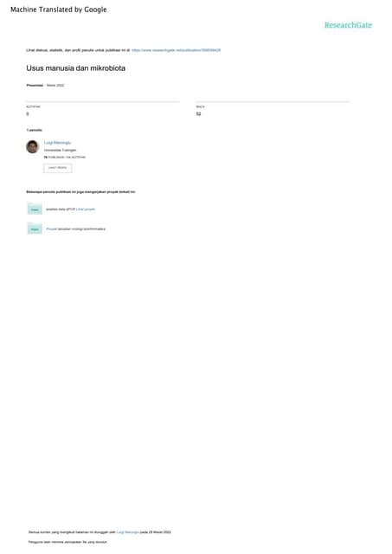The width and height of the screenshot is (392, 554).
Task: Click the BACA count of 52
Action: pyautogui.click(x=198, y=113)
